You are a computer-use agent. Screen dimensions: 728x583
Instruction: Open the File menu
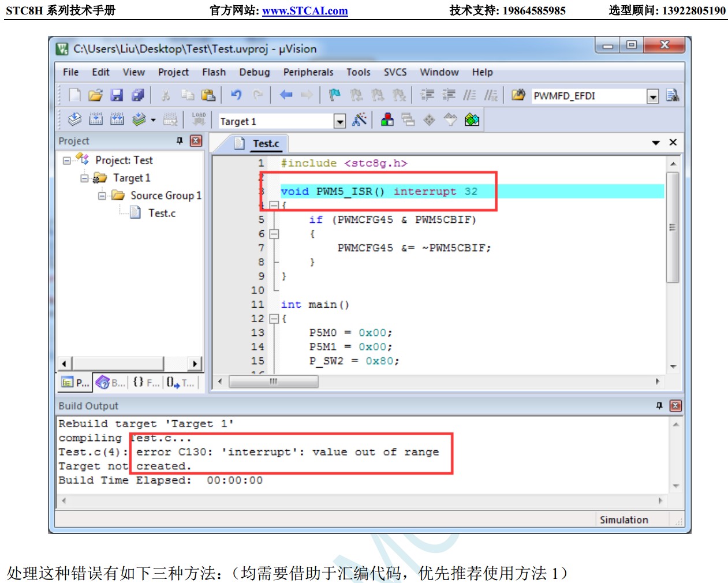[70, 72]
